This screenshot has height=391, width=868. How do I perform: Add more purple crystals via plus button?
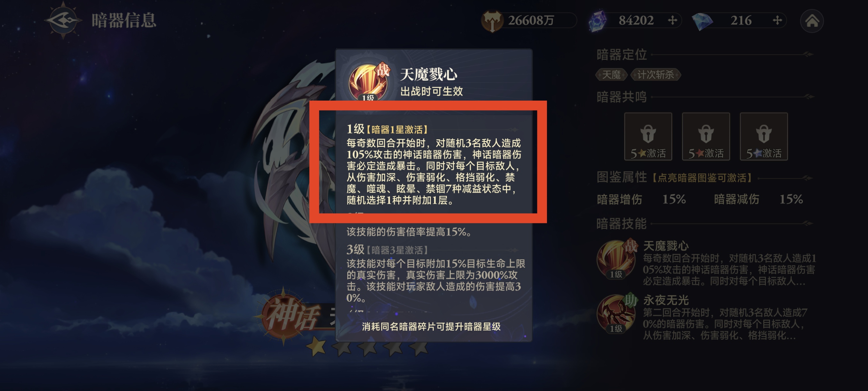(672, 21)
